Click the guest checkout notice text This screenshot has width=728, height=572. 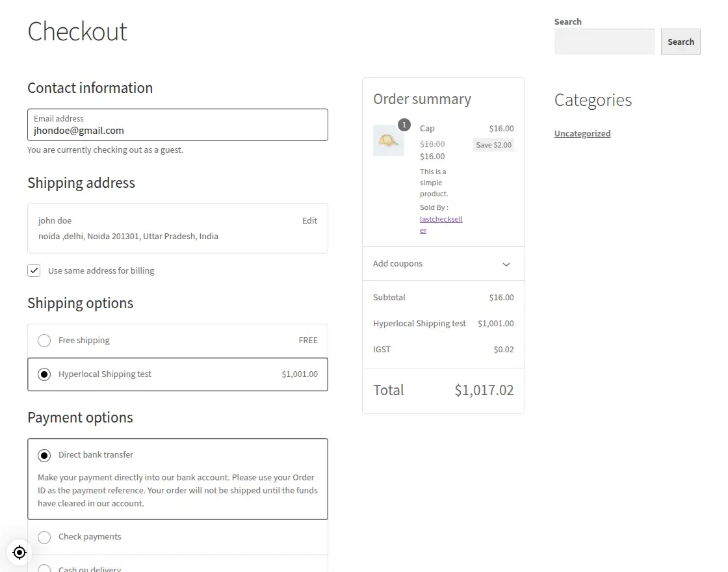(x=105, y=149)
